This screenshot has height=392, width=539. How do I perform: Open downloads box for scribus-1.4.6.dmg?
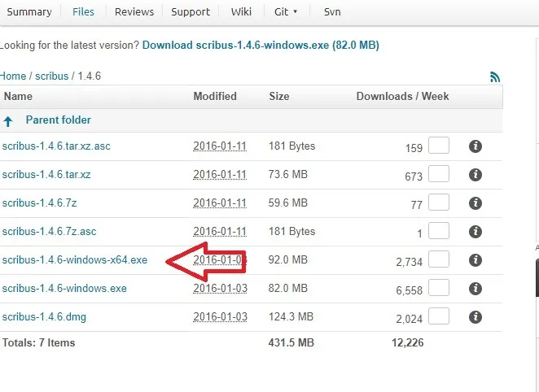[x=439, y=316]
